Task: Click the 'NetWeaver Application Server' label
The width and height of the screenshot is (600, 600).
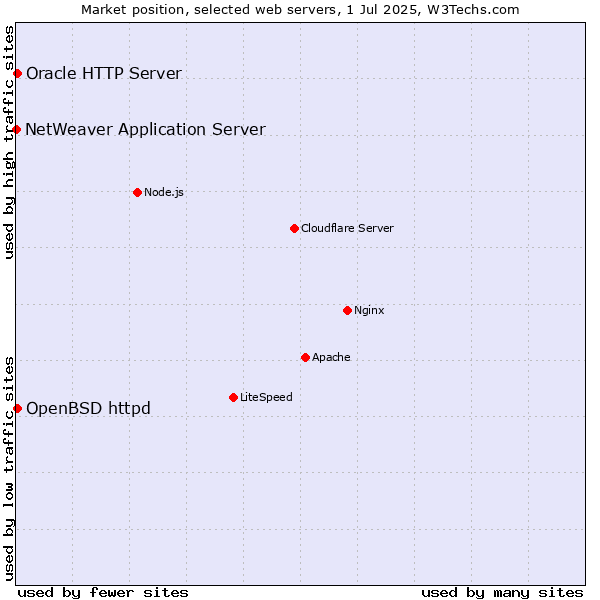Action: click(145, 129)
